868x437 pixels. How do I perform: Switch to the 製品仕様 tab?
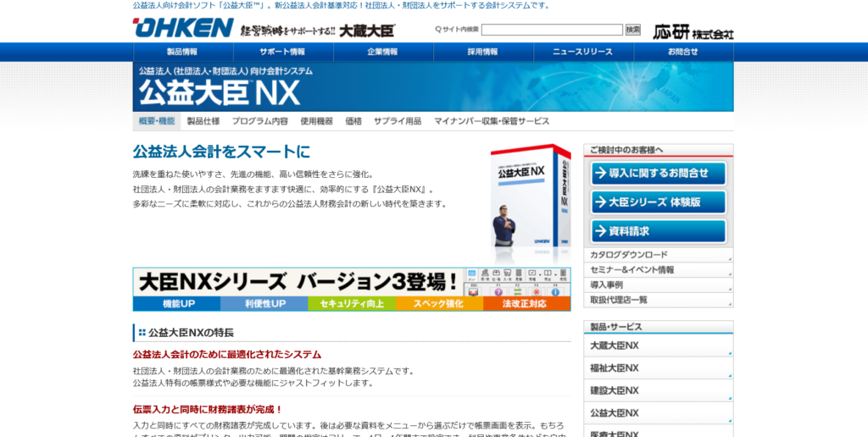coord(203,121)
